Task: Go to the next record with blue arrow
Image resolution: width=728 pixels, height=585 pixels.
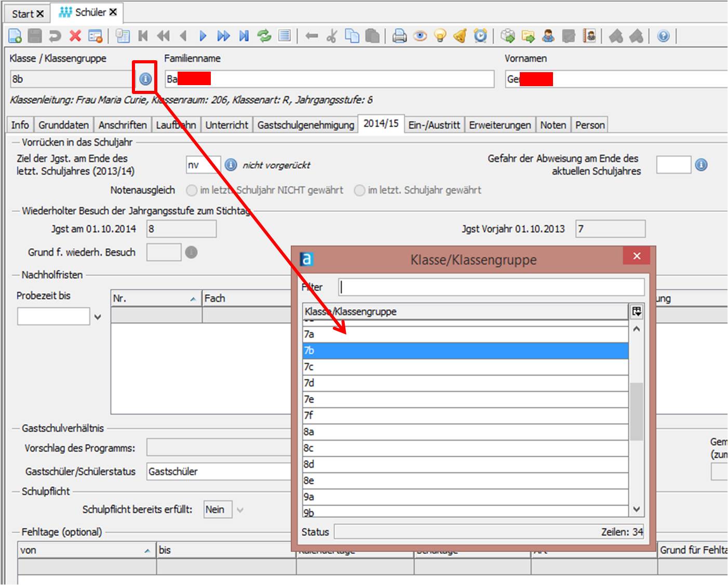Action: pos(203,36)
